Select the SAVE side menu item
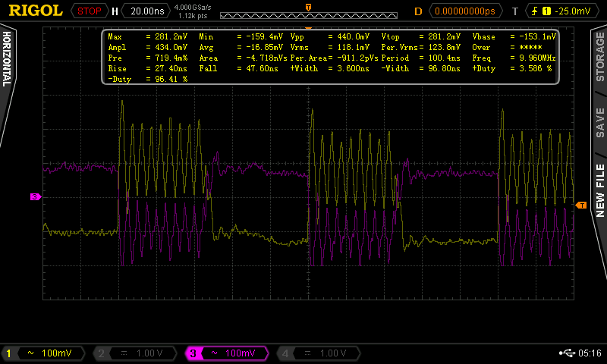This screenshot has width=607, height=364. tap(599, 123)
